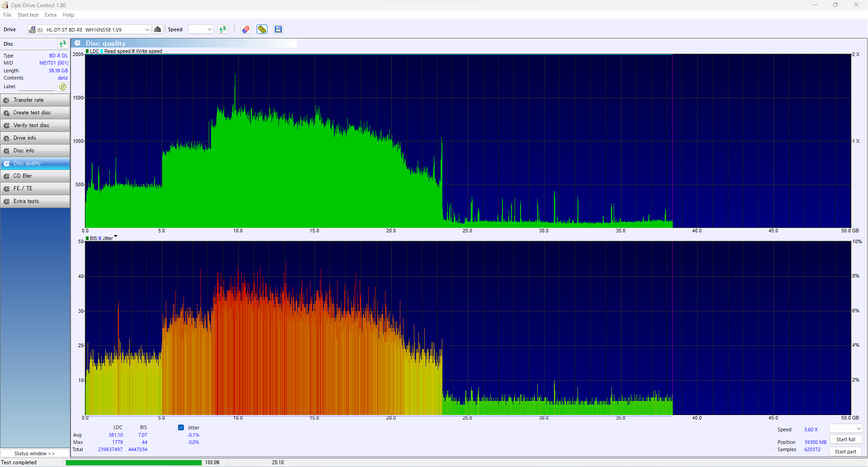Click the Status window toggle button

pyautogui.click(x=35, y=453)
